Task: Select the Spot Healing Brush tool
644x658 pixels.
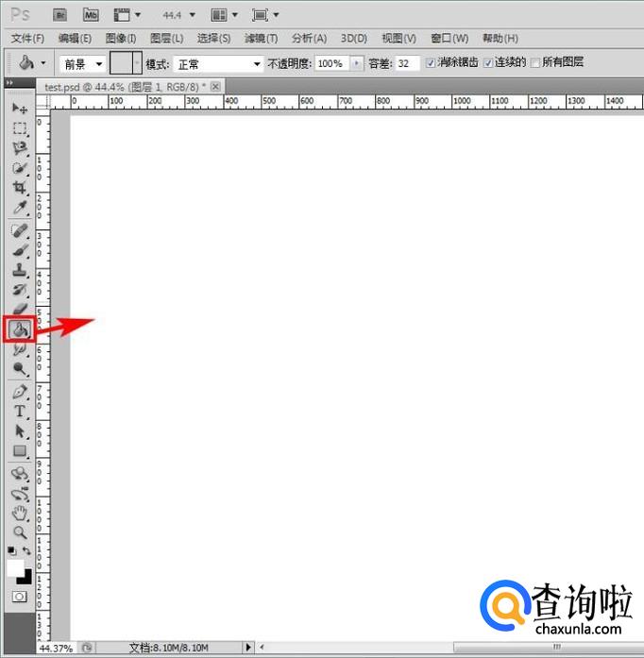Action: point(19,230)
